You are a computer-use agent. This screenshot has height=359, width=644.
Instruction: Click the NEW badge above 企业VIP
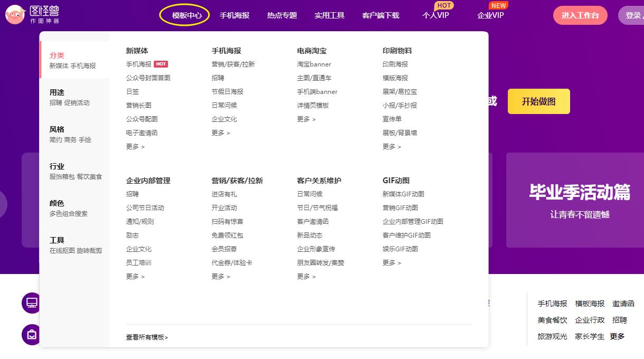498,6
